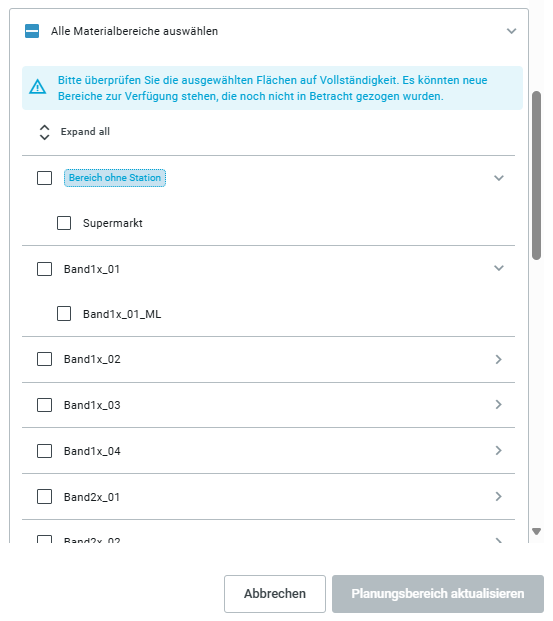Enable the Band2x_01 checkbox

[44, 496]
